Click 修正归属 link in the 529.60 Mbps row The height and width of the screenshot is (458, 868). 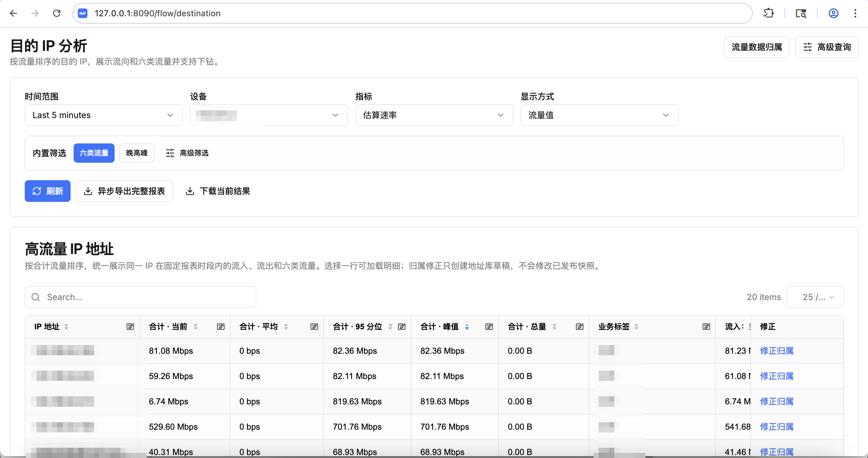[777, 427]
